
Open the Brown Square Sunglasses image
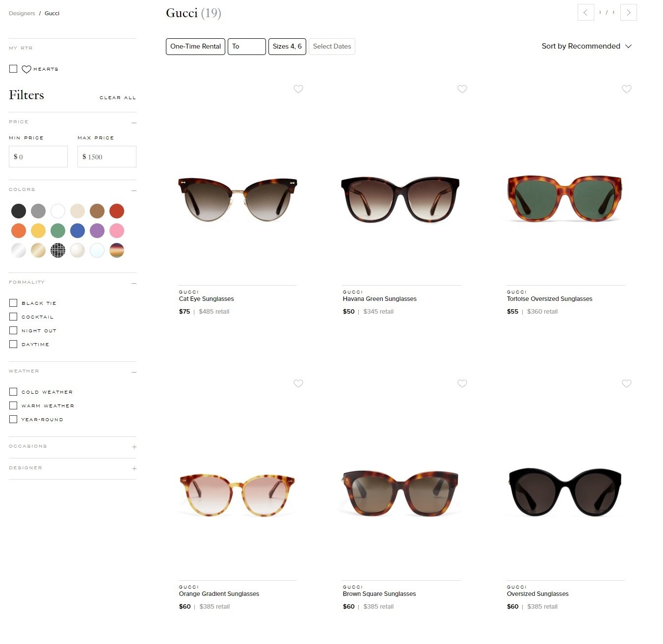(x=400, y=493)
